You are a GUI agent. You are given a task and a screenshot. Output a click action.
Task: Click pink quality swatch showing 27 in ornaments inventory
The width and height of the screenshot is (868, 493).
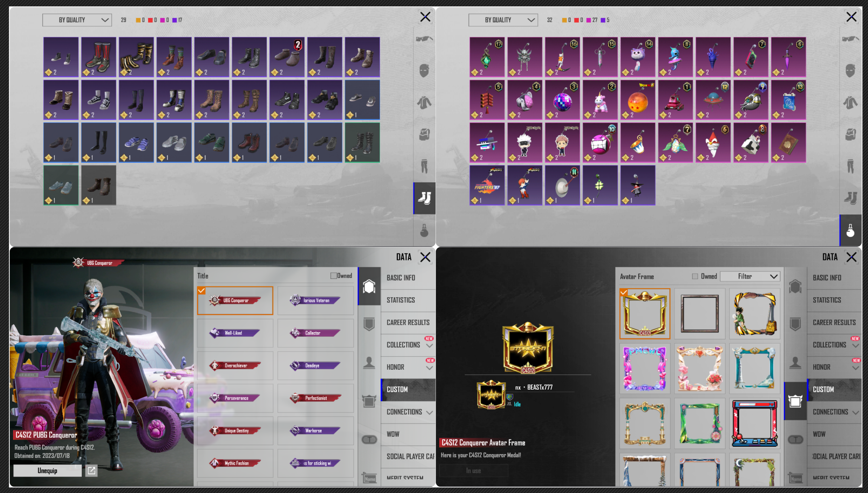click(x=589, y=20)
